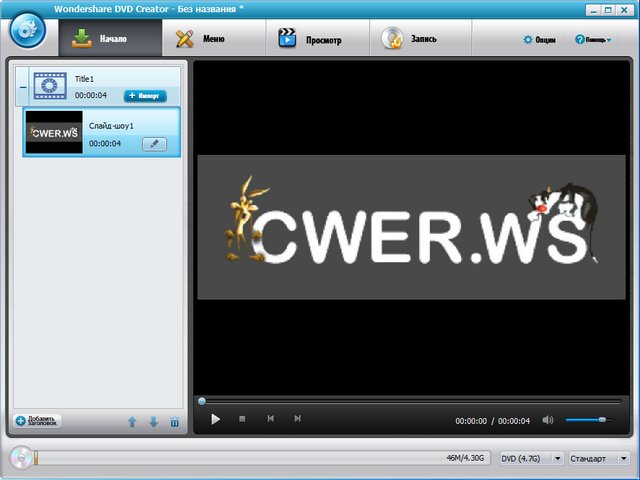640x480 pixels.
Task: Click the disc icon at bottom left
Action: [x=20, y=458]
